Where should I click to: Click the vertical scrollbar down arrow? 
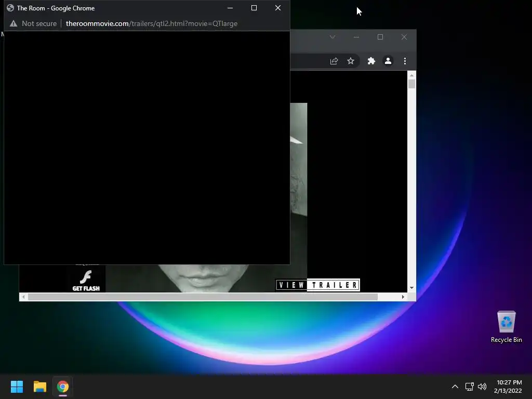click(x=411, y=288)
